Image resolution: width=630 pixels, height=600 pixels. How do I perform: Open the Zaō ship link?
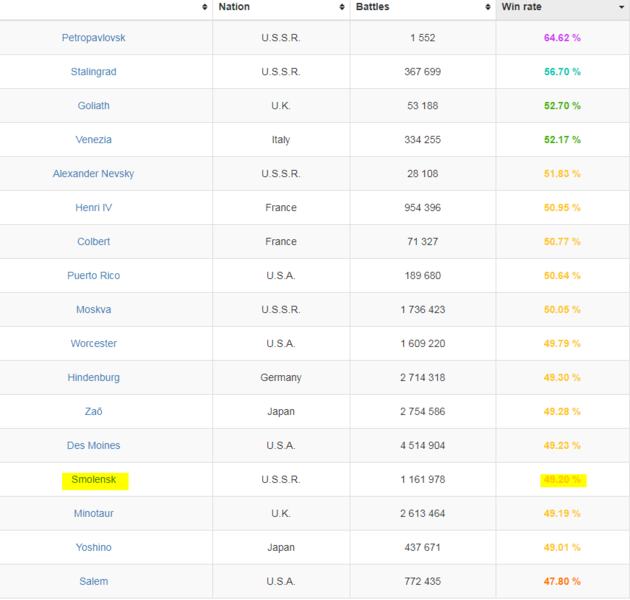tap(93, 412)
